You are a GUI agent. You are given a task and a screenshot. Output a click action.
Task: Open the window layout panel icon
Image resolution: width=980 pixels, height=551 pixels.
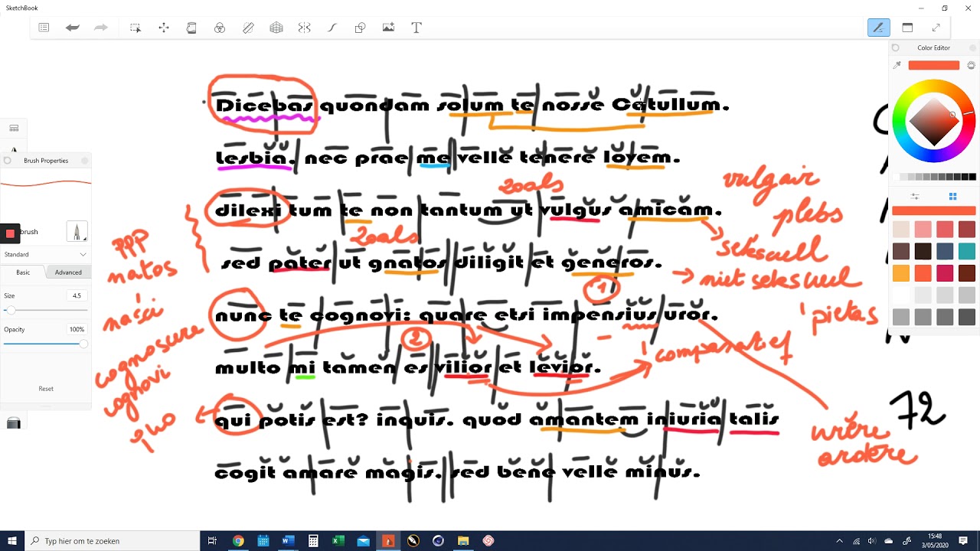point(907,28)
